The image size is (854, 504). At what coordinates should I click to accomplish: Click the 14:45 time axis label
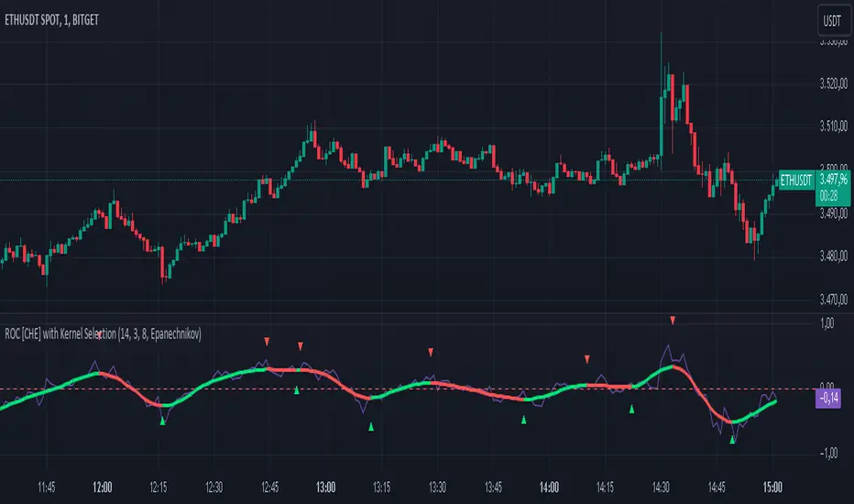(x=717, y=488)
